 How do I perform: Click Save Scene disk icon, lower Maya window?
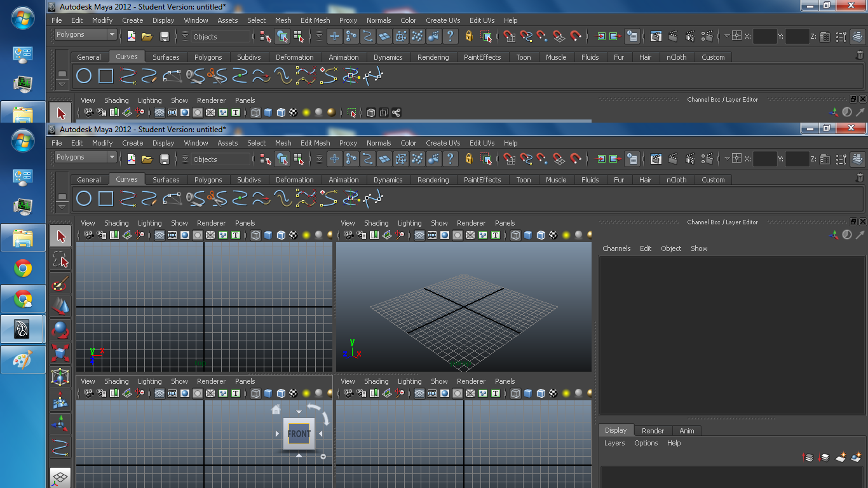[164, 159]
